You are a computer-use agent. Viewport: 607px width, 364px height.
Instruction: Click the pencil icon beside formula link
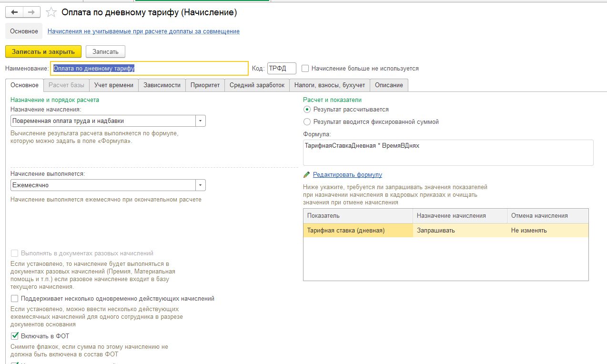[x=307, y=175]
